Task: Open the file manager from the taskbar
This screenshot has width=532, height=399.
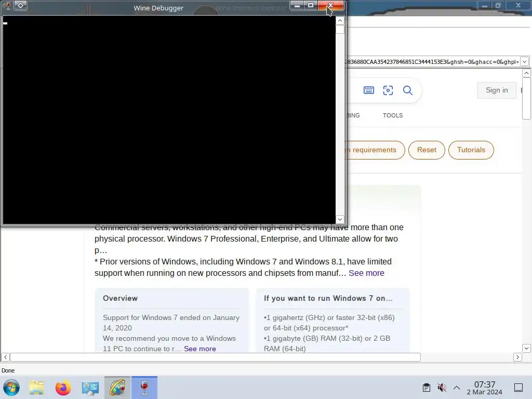Action: tap(36, 388)
